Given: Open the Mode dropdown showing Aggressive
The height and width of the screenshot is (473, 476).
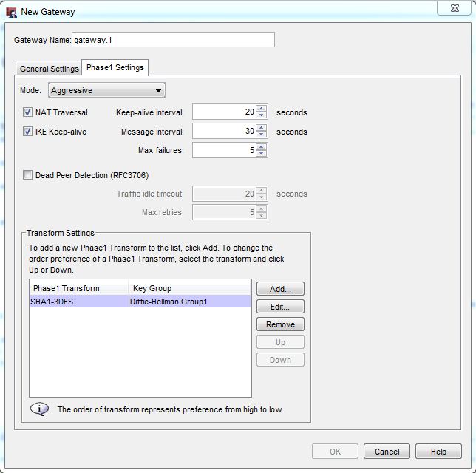Looking at the screenshot, I should click(x=106, y=91).
